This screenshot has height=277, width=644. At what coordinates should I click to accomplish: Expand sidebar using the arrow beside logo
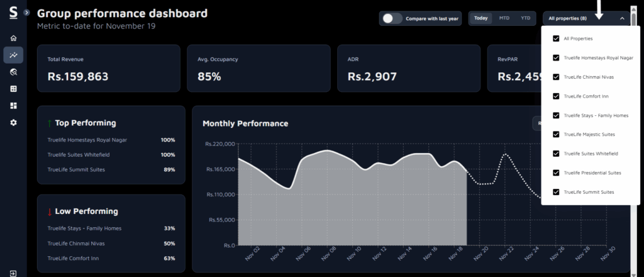(x=26, y=13)
